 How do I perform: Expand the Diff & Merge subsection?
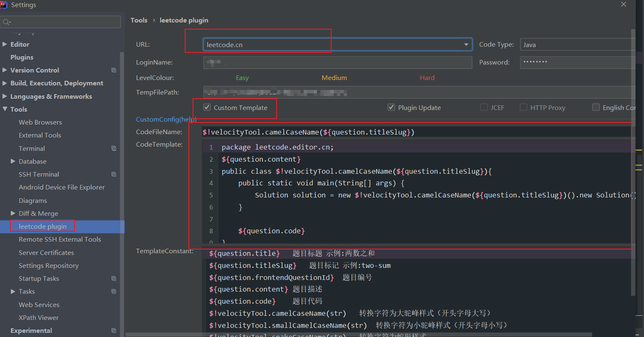pyautogui.click(x=13, y=213)
